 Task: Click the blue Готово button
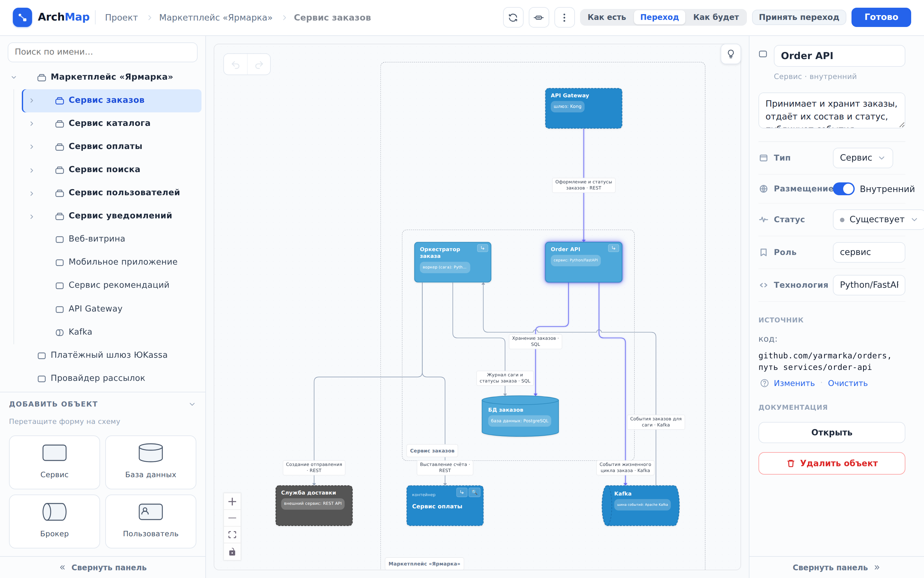tap(881, 17)
